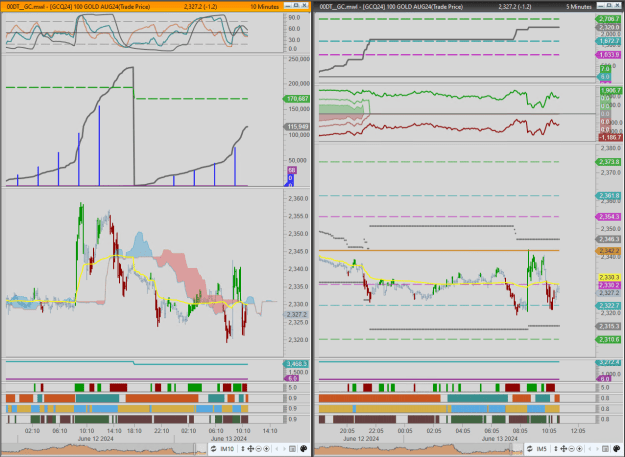Screen dimensions: 625x457
Task: Click the teal 2,322.7 level label
Action: point(608,306)
